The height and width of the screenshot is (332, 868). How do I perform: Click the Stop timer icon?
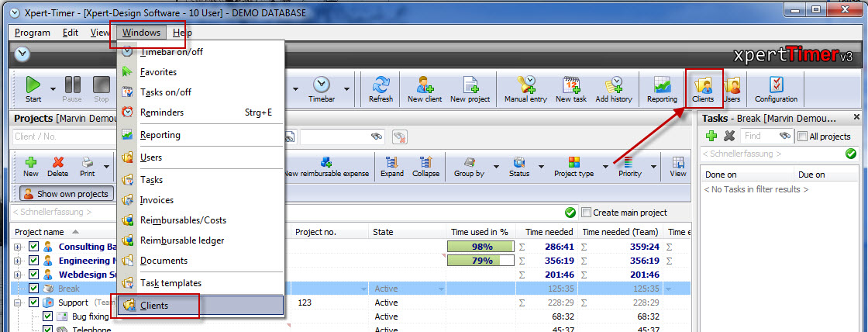pos(102,89)
